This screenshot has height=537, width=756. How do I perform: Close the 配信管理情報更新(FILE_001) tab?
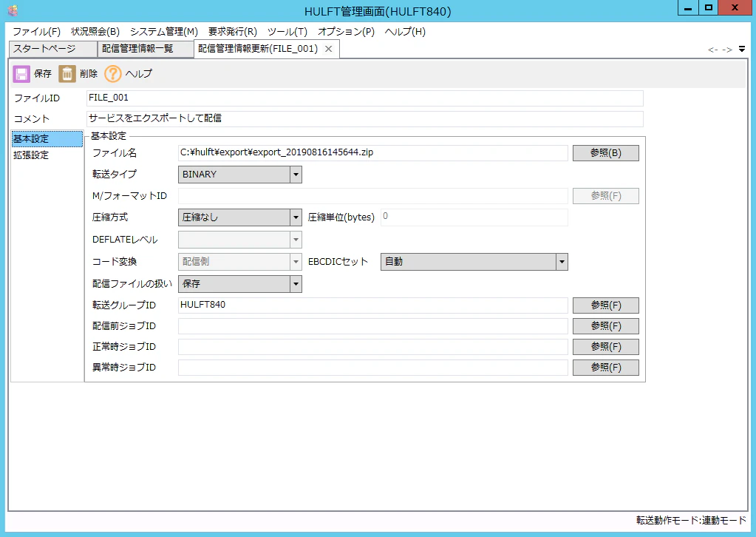328,49
